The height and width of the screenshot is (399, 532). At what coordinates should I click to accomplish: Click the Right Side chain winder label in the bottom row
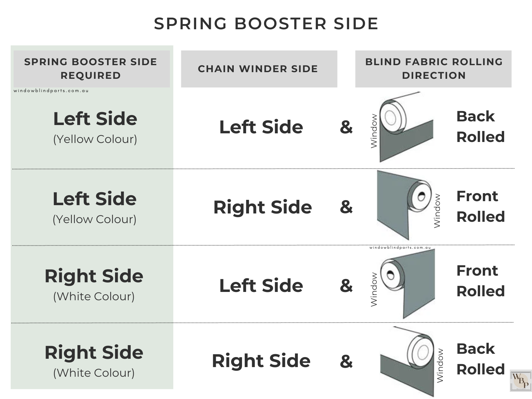coord(261,361)
